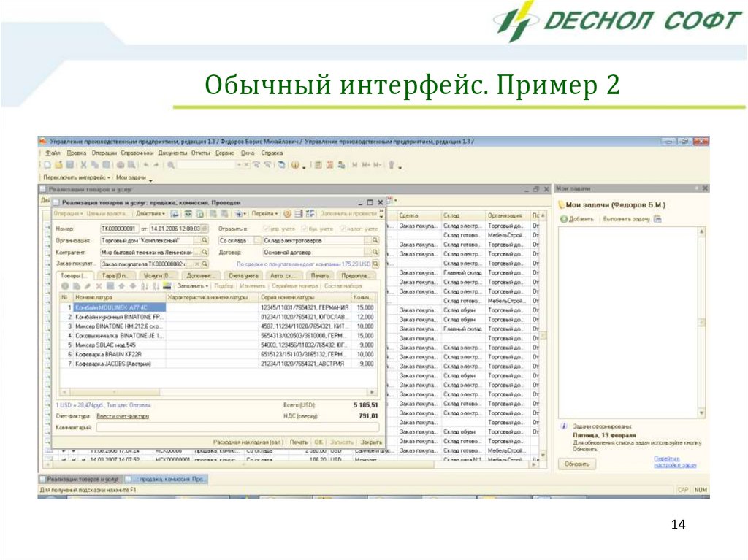Click the Номер field TK000000001
This screenshot has height=560, width=748.
[x=119, y=229]
